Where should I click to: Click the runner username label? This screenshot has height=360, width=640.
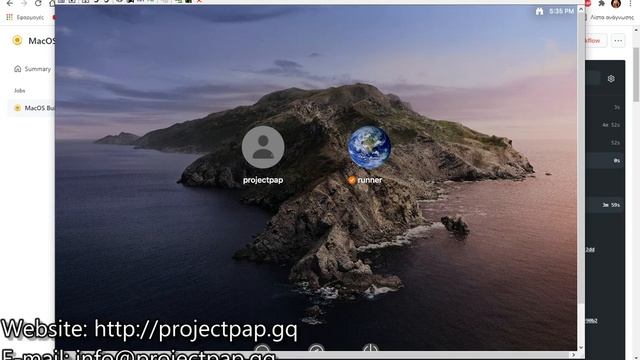coord(370,180)
